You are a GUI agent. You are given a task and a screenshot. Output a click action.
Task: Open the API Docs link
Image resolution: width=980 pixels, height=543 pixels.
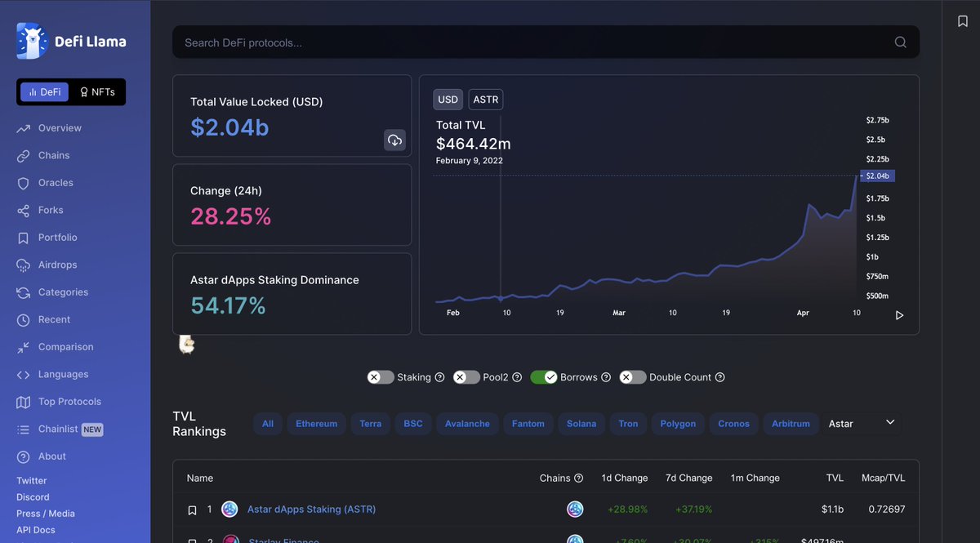click(36, 530)
